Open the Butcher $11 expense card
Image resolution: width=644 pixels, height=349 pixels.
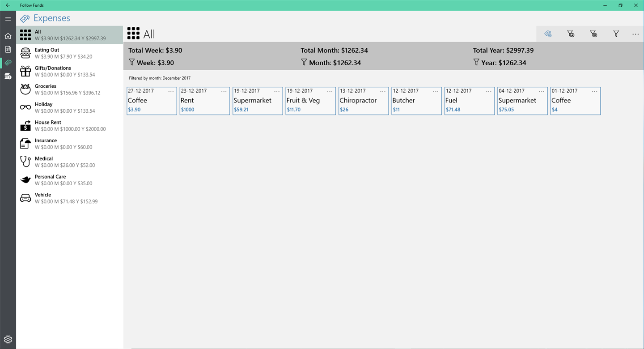[x=416, y=101]
